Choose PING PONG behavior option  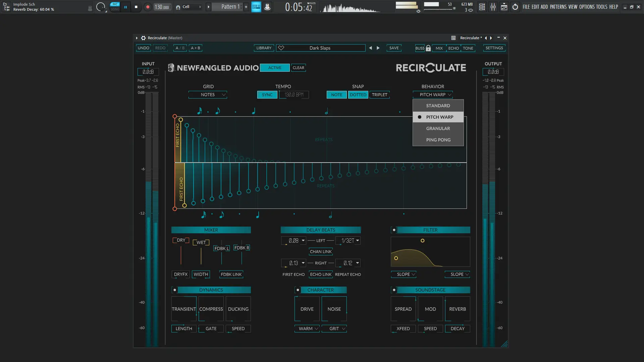click(438, 140)
